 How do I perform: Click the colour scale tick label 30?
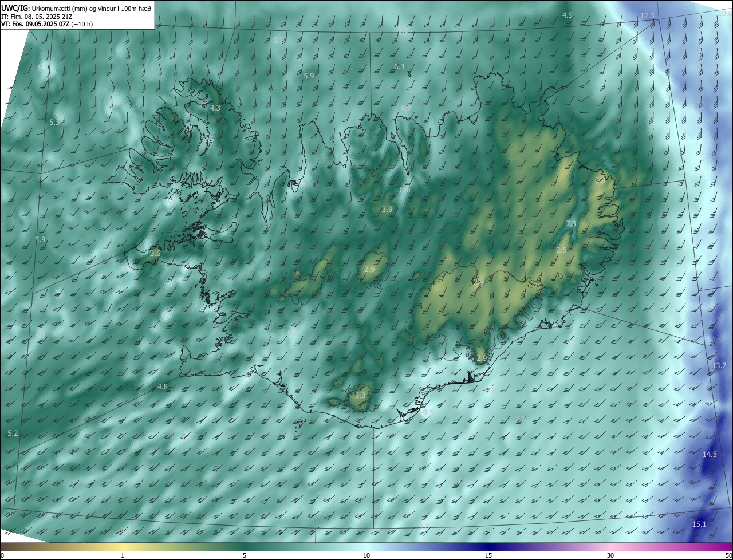coord(610,555)
